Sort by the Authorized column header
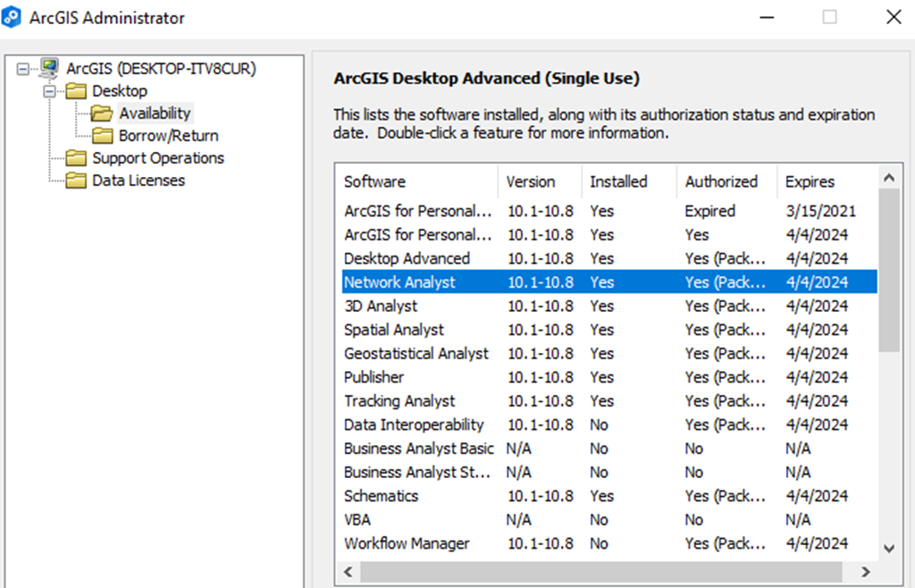Viewport: 915px width, 588px height. tap(726, 182)
